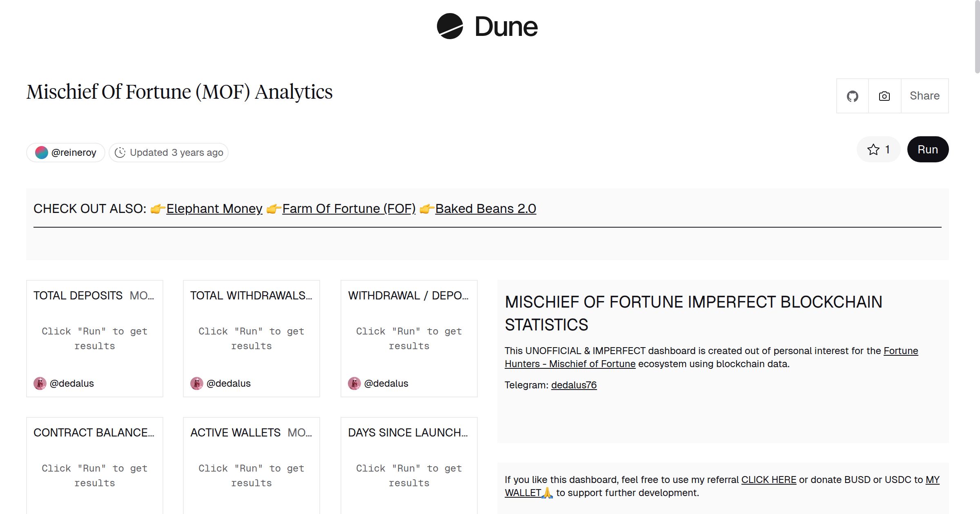Click the @reineroy profile avatar
This screenshot has width=980, height=514.
click(42, 152)
